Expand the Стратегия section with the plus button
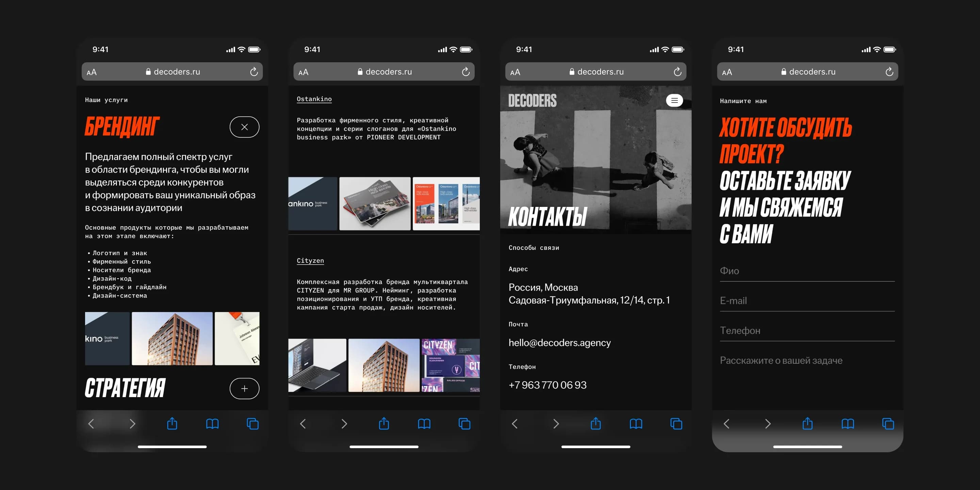The width and height of the screenshot is (980, 490). pos(244,388)
